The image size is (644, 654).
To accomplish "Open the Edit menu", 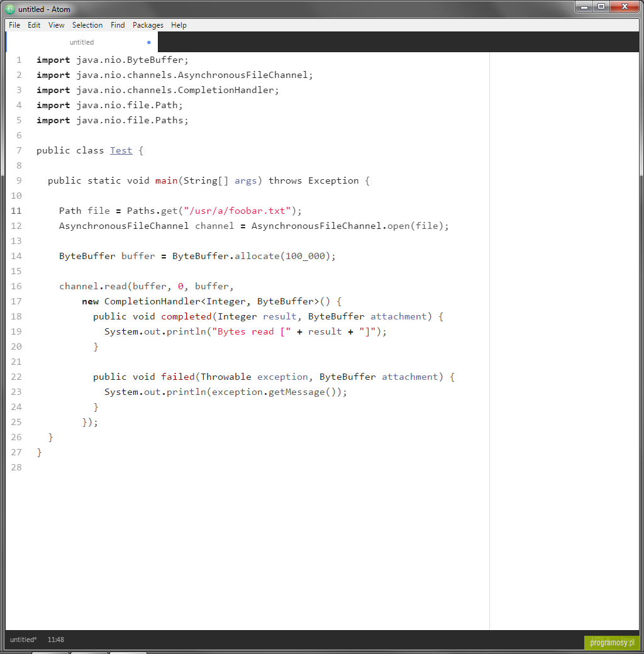I will [x=34, y=25].
